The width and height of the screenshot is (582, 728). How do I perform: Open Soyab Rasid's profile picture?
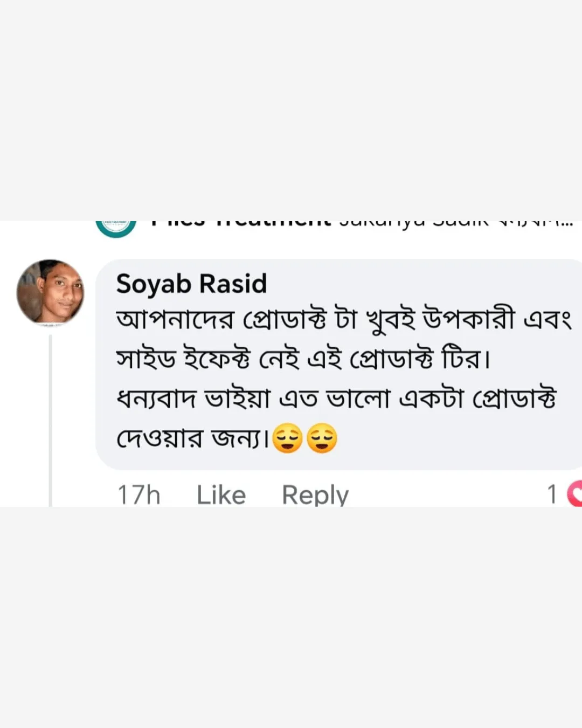point(51,292)
